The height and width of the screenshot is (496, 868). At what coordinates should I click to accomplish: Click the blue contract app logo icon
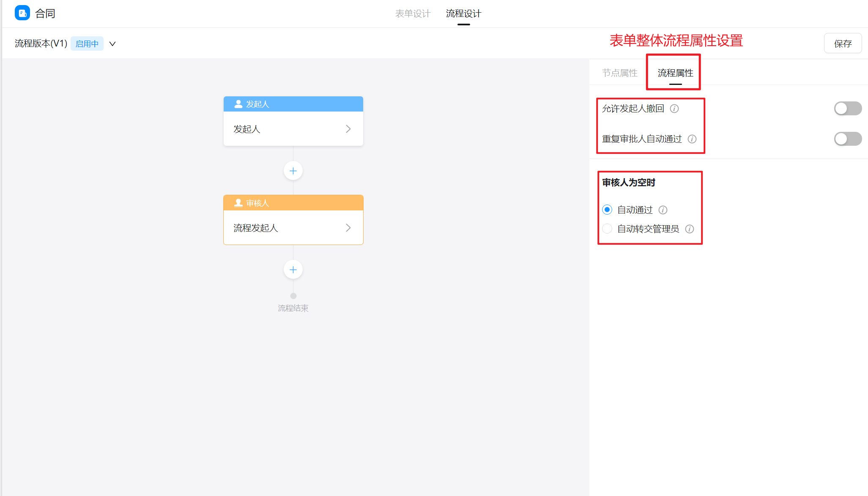point(22,13)
